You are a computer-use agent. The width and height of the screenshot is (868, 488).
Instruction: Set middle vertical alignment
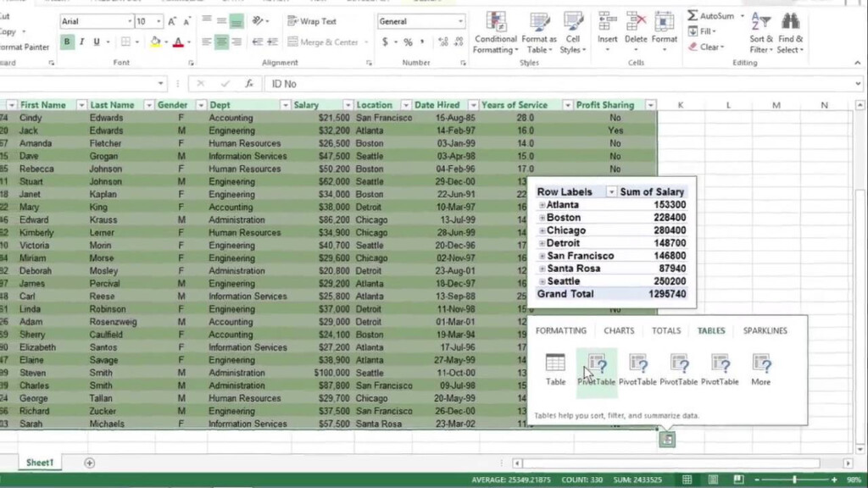point(221,21)
